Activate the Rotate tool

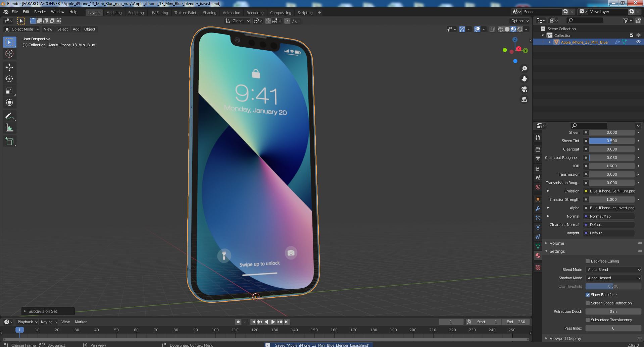(x=9, y=79)
